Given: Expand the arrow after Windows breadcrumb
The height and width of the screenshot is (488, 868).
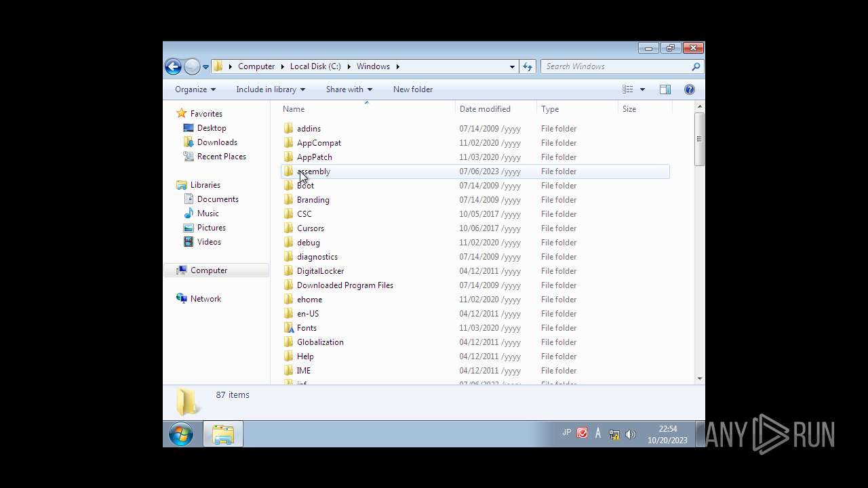Looking at the screenshot, I should pos(398,66).
